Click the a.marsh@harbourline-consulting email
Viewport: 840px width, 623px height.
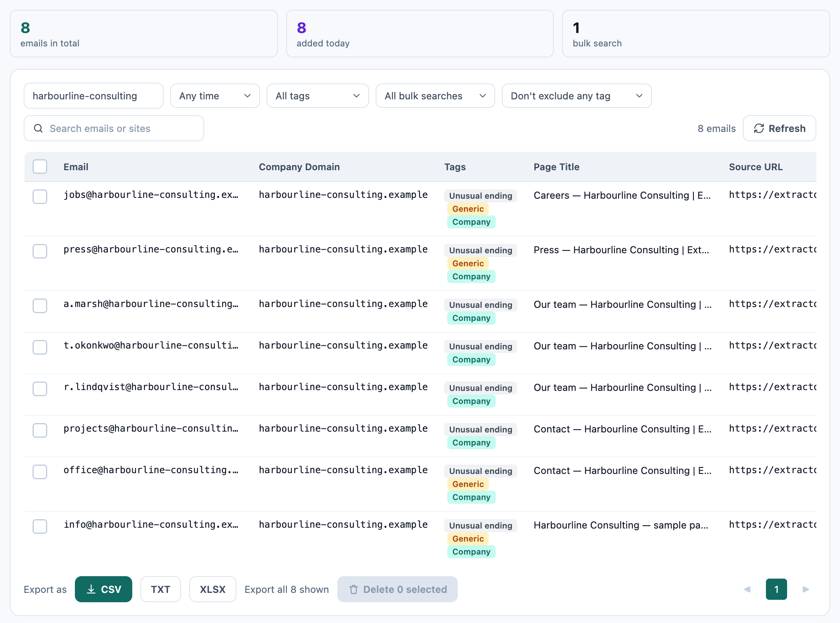151,304
